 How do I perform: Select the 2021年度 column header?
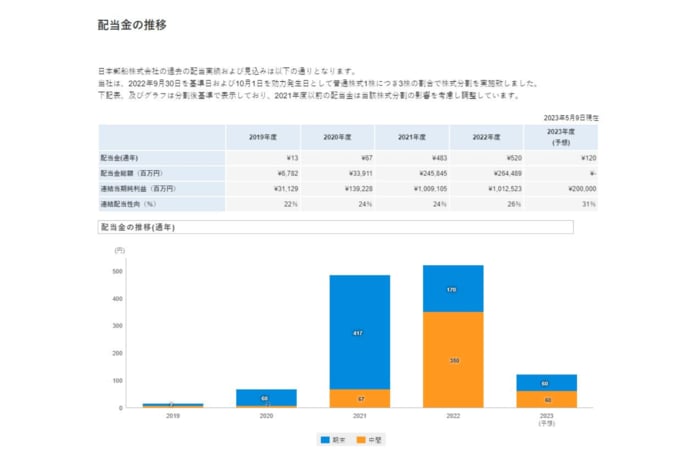point(412,137)
